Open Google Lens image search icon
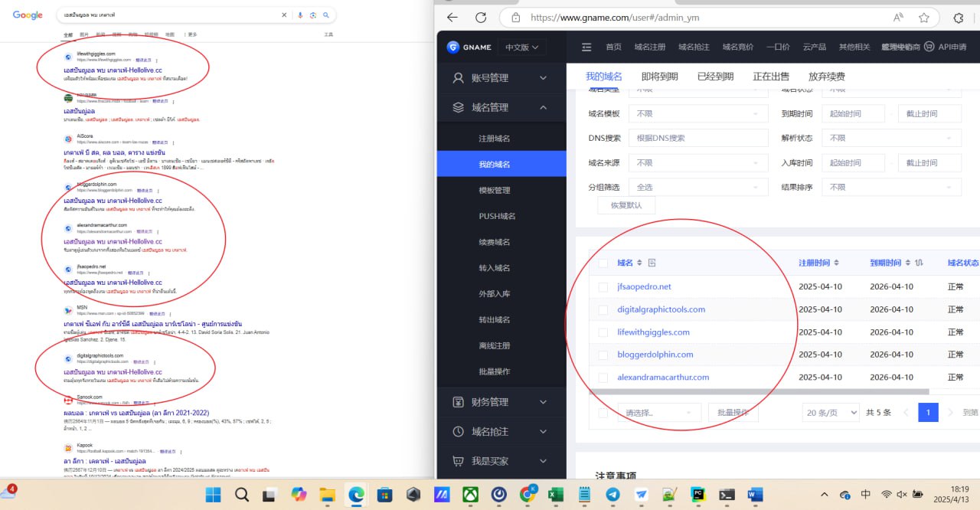This screenshot has height=510, width=980. pos(313,15)
